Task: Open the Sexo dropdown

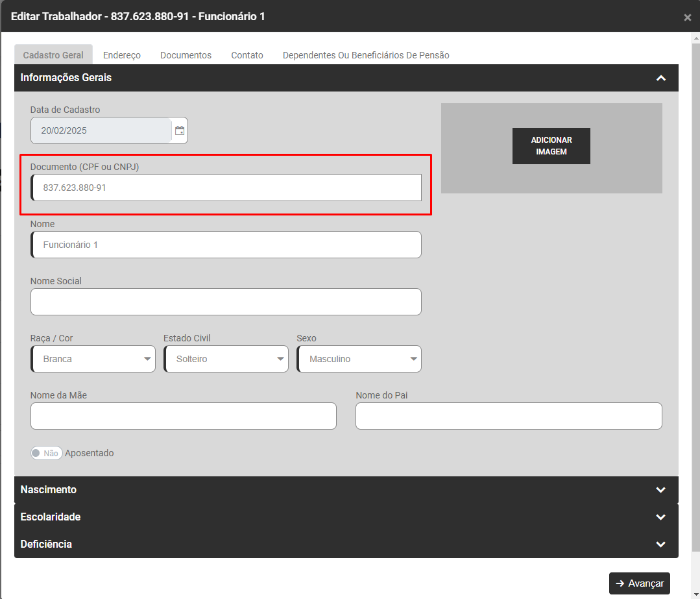Action: click(x=359, y=359)
